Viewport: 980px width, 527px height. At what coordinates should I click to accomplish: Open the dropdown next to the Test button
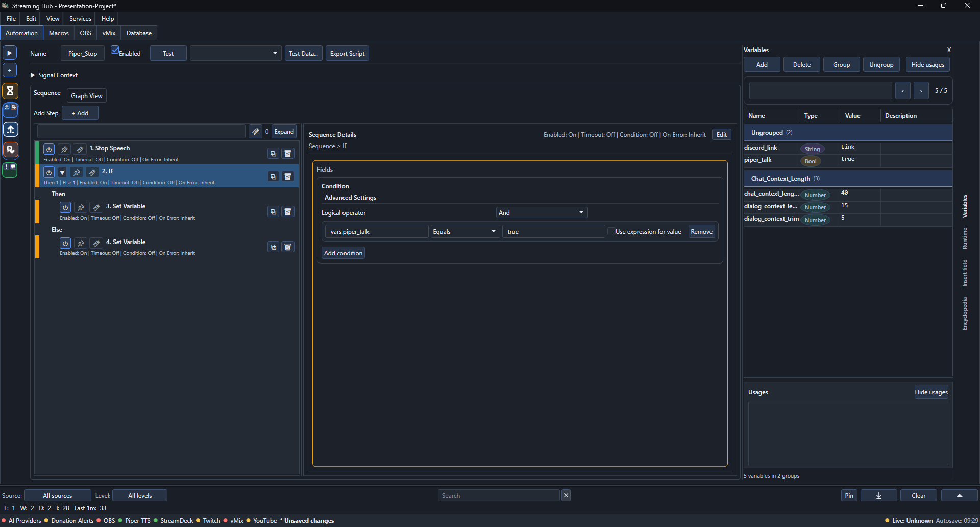coord(235,53)
